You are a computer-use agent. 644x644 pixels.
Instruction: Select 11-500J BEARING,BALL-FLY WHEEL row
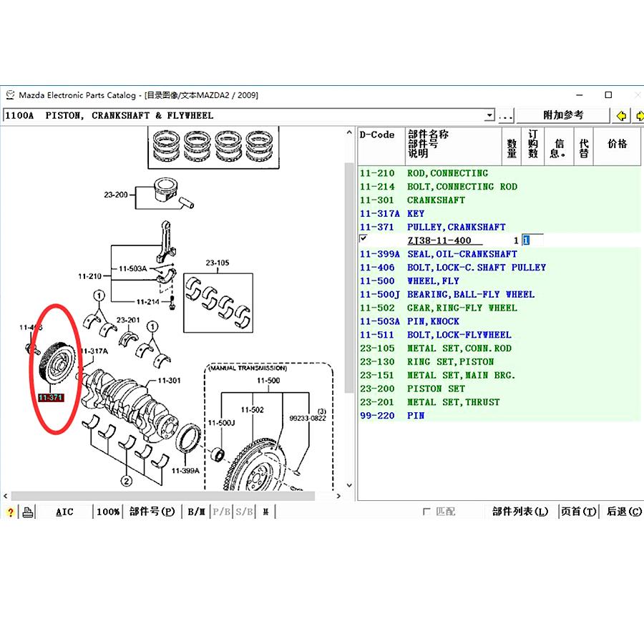coord(499,295)
